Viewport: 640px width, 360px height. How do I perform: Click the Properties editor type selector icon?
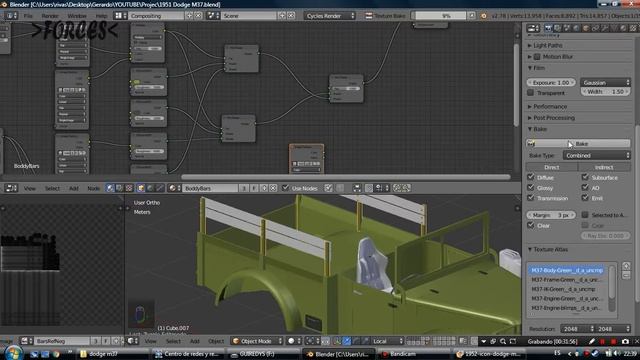point(533,28)
